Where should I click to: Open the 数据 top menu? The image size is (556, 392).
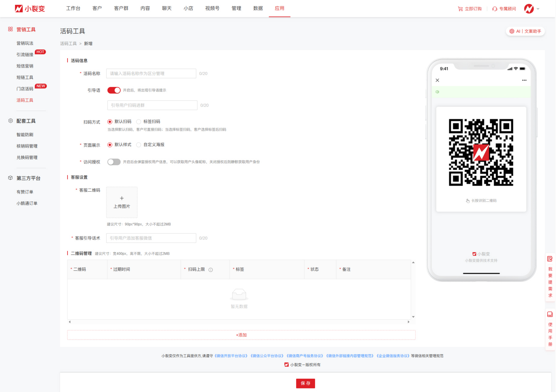(x=258, y=8)
